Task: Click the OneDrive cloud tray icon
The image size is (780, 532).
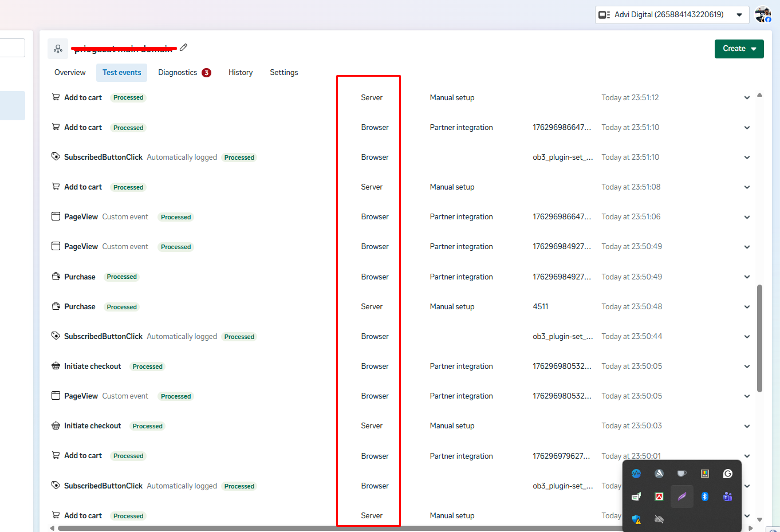Action: coord(659,519)
